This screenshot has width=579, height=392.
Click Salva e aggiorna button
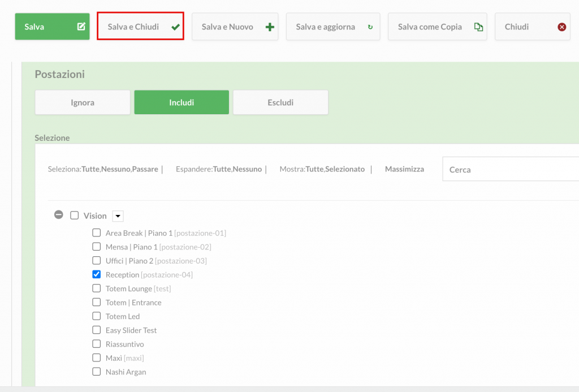pos(332,27)
